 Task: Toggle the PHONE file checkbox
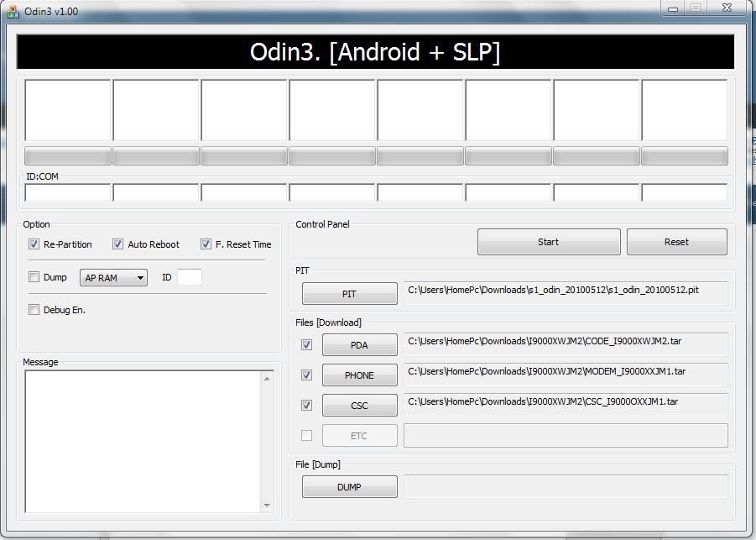pyautogui.click(x=306, y=375)
